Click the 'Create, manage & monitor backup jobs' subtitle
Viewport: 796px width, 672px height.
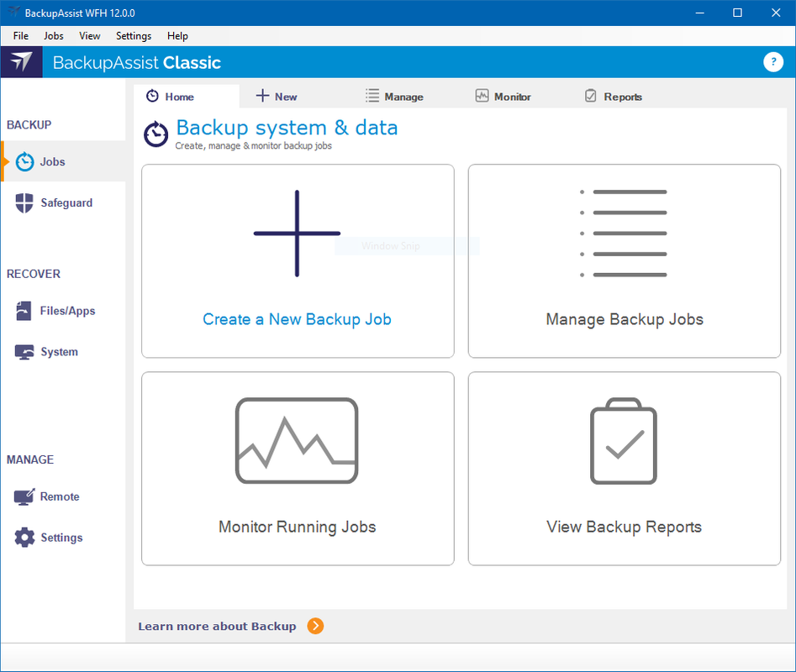[253, 146]
